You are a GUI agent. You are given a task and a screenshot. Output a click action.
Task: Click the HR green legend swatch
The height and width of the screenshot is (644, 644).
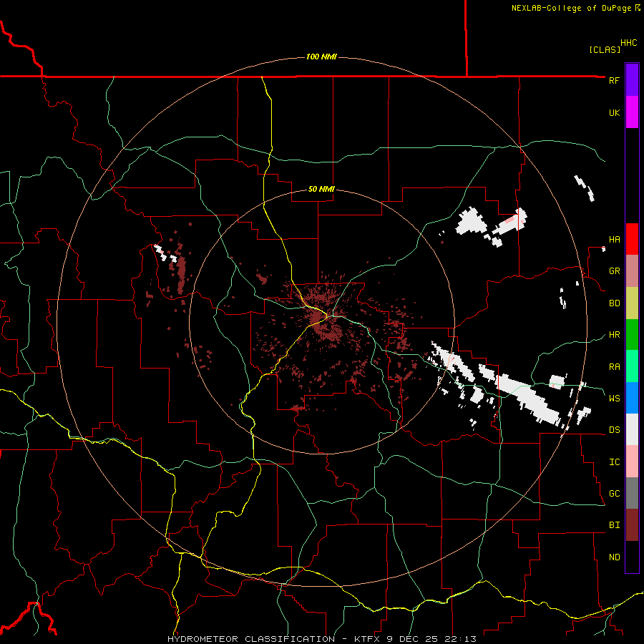[x=632, y=335]
